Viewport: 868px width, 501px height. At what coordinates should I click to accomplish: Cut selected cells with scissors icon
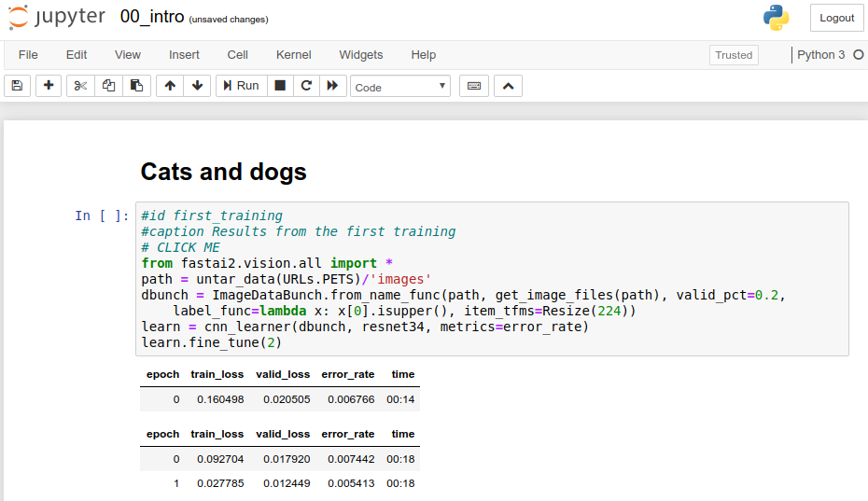(80, 86)
